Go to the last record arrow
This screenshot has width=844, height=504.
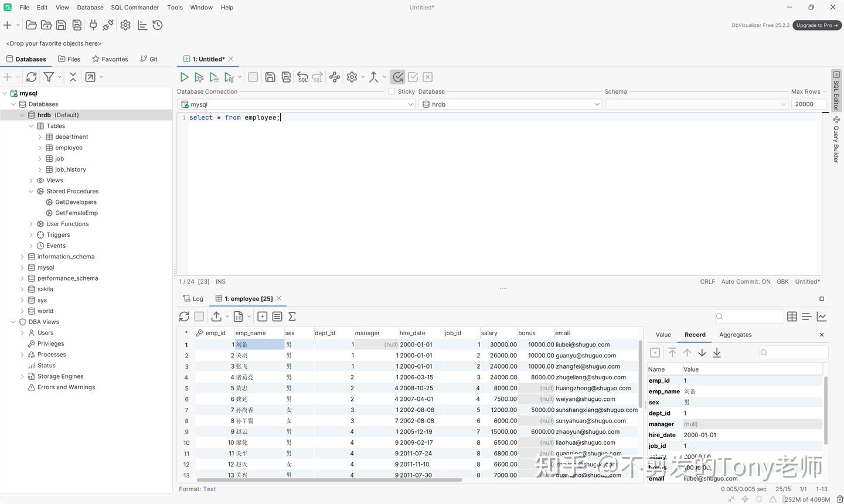717,352
